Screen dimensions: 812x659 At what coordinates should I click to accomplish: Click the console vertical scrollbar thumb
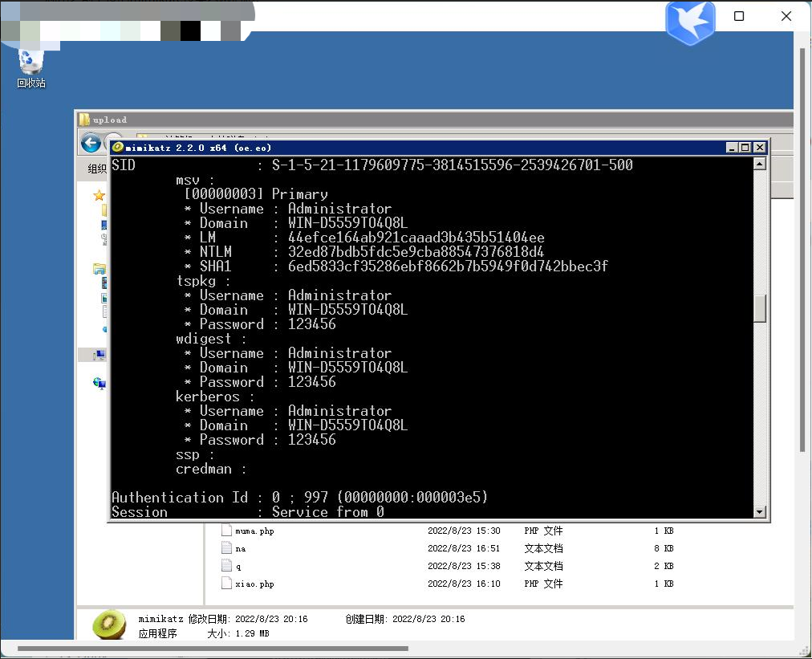(x=760, y=308)
